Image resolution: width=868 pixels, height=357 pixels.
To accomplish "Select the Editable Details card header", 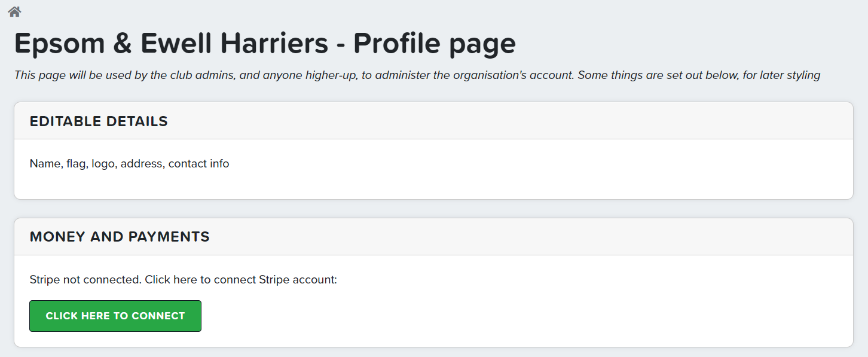I will [x=433, y=121].
